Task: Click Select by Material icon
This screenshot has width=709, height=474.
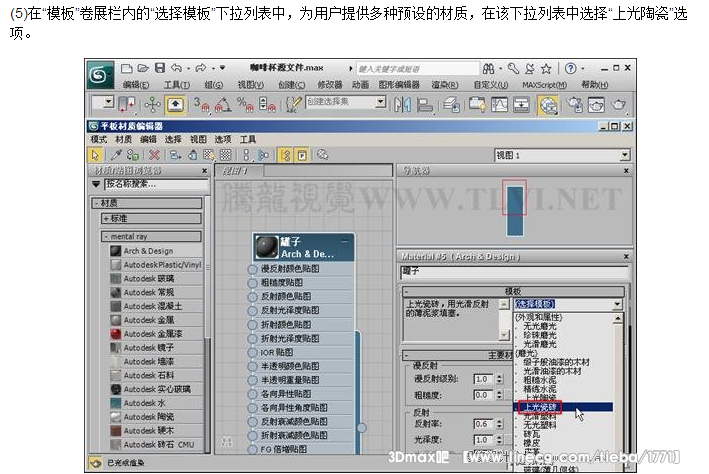Action: click(x=322, y=155)
